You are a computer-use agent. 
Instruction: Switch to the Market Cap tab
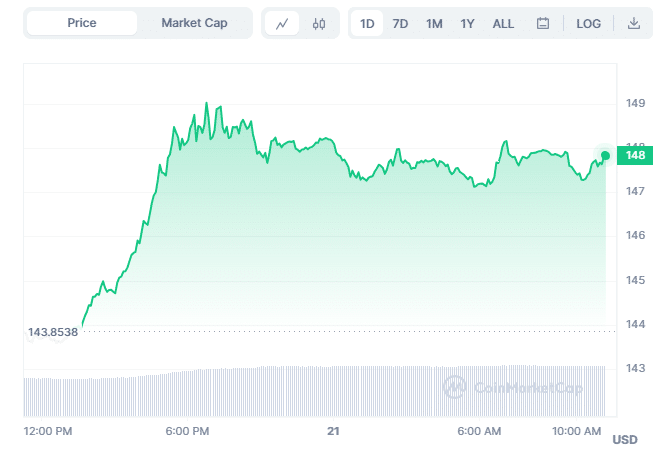click(x=194, y=23)
